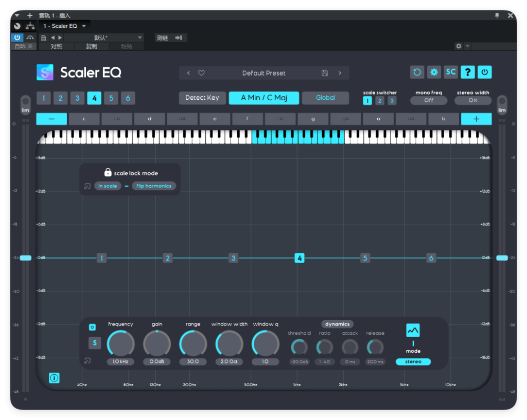527x420 pixels.
Task: Click the gain knob
Action: click(157, 344)
